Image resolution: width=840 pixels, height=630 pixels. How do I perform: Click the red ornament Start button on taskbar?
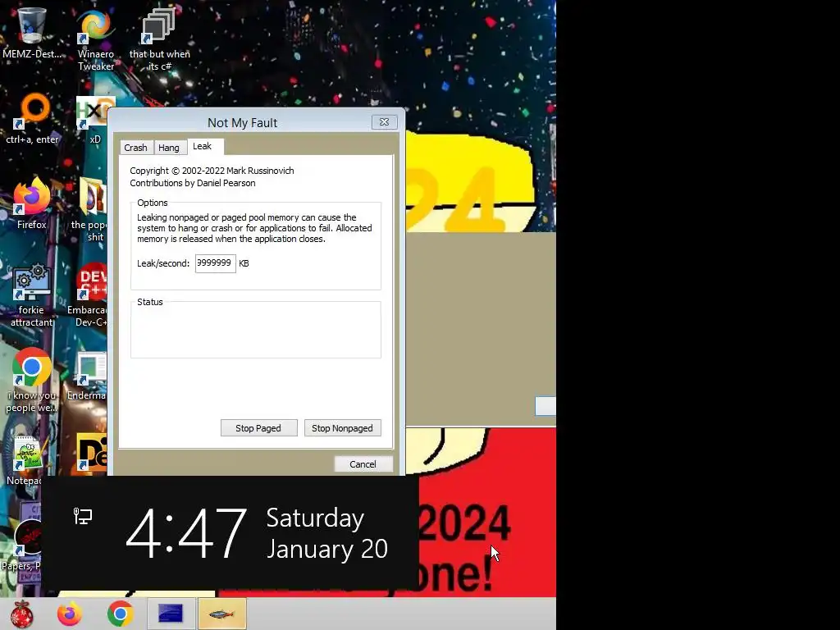point(21,614)
